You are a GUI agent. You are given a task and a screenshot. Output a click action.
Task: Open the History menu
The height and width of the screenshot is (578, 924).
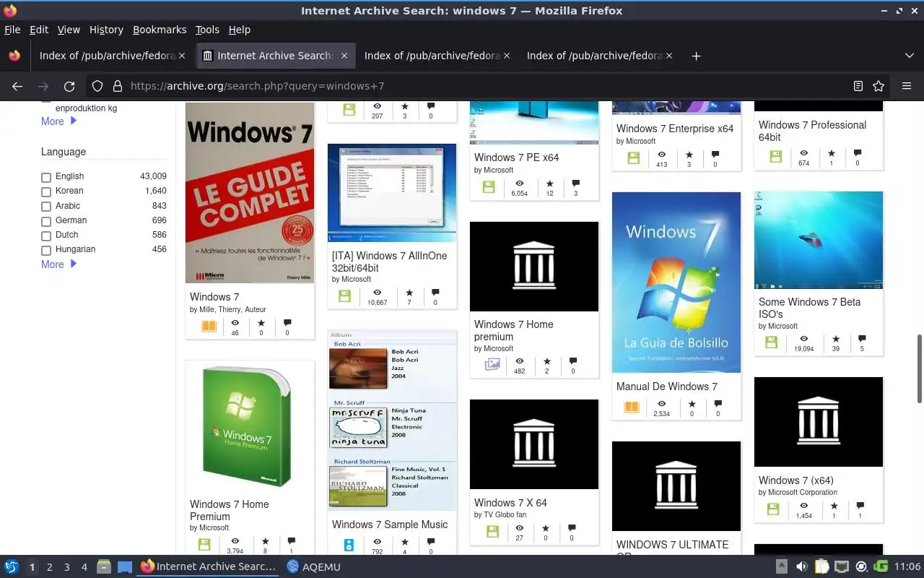click(106, 30)
